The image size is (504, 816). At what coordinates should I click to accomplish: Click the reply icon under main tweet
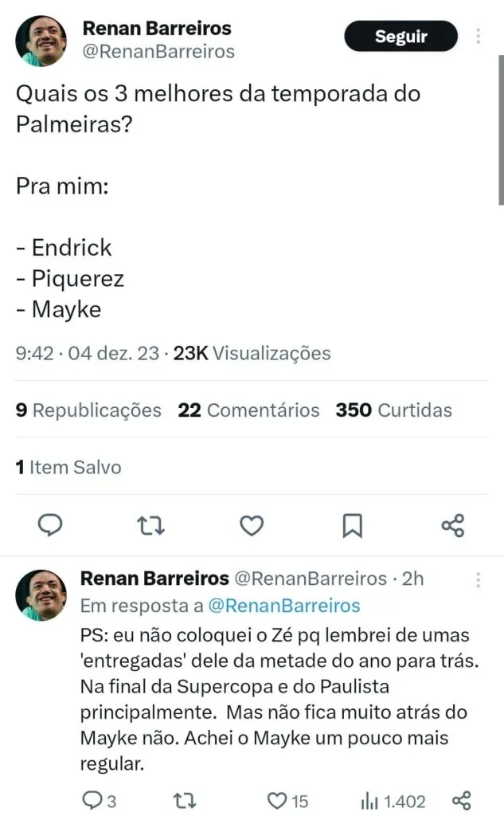click(50, 525)
